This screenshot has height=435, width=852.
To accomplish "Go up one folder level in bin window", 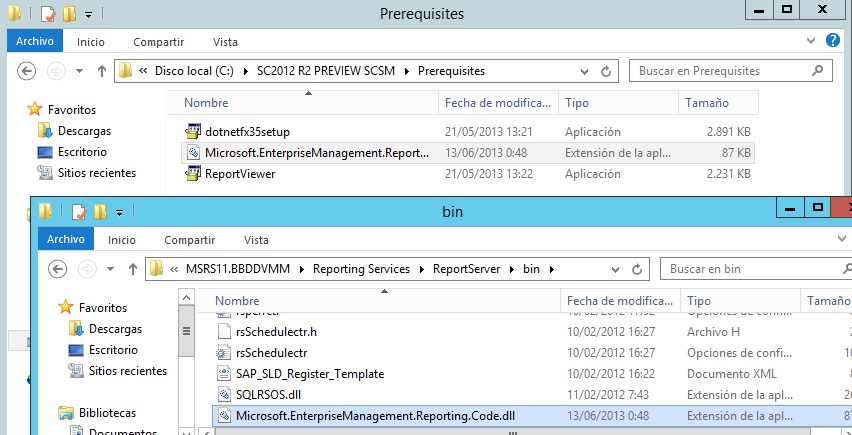I will (x=132, y=269).
